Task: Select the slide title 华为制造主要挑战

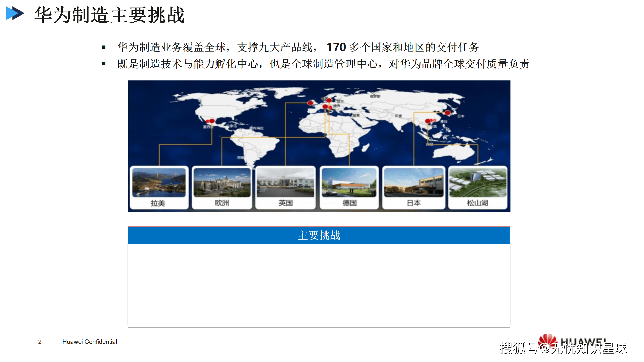Action: (x=109, y=15)
